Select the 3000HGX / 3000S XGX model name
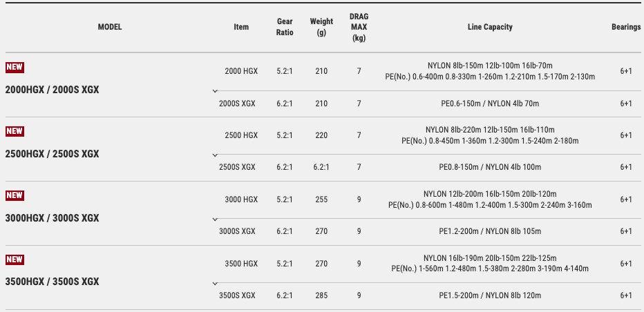 52,218
